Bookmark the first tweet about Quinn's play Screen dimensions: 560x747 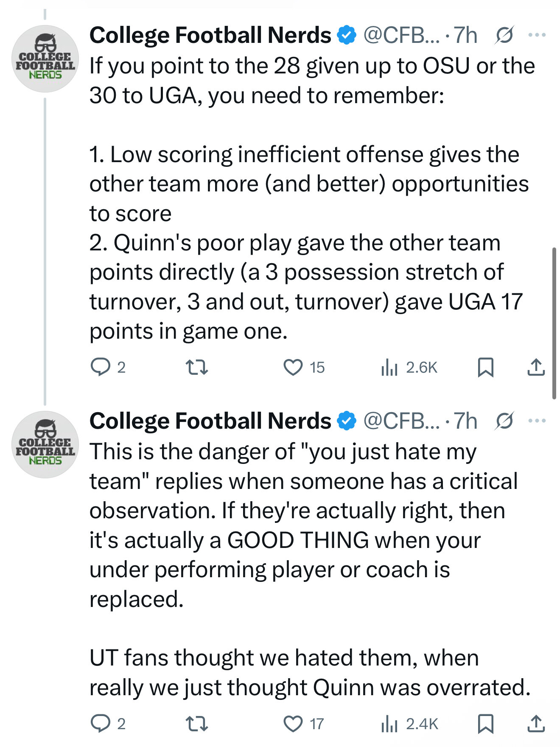coord(485,367)
